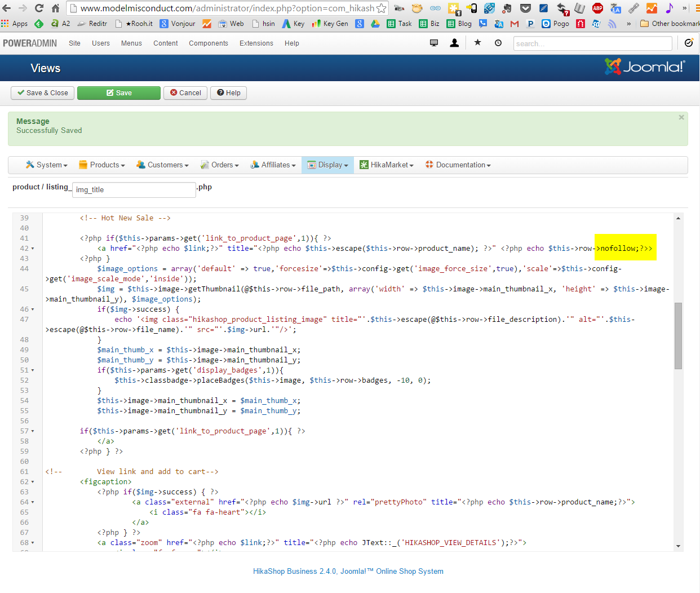Collapse code fold arrow at line 42

tap(33, 249)
